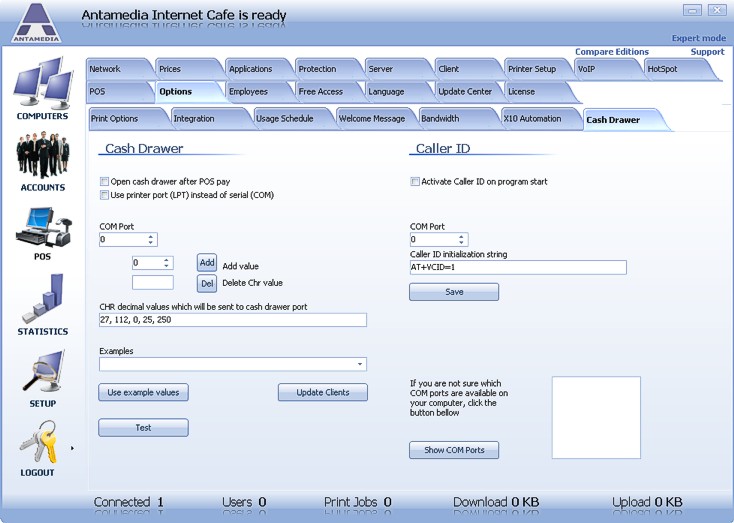Open the Welcome Message sub-tab
The height and width of the screenshot is (523, 734).
[374, 119]
